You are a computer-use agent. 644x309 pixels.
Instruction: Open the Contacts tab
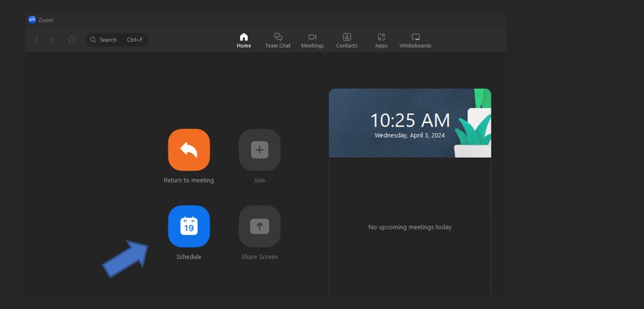pyautogui.click(x=347, y=41)
